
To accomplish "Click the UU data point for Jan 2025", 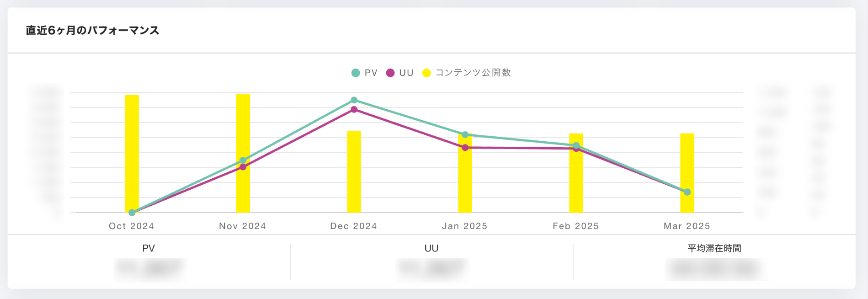I will click(465, 148).
